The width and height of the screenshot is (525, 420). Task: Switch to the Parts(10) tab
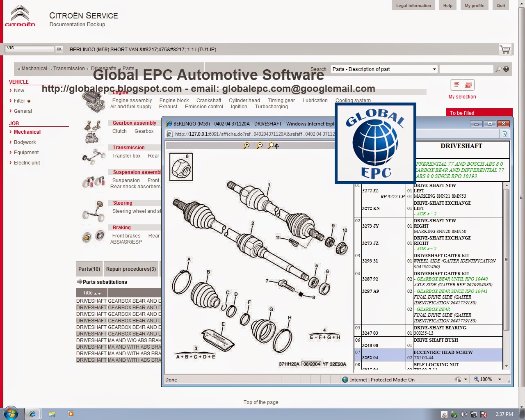click(89, 269)
